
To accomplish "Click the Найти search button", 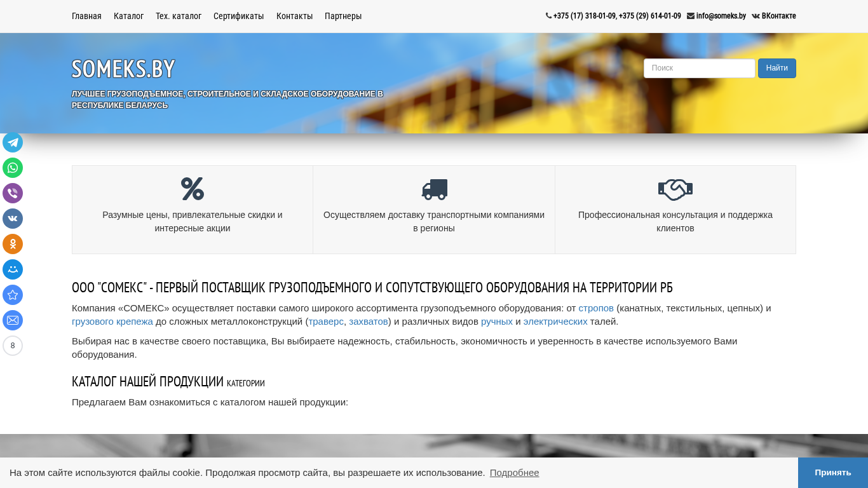I will (x=777, y=68).
